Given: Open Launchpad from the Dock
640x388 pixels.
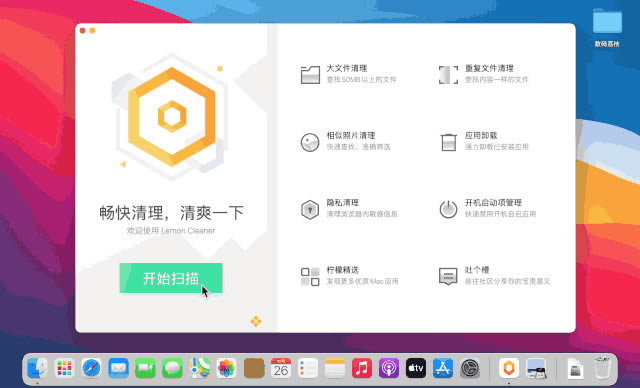Looking at the screenshot, I should (x=64, y=368).
